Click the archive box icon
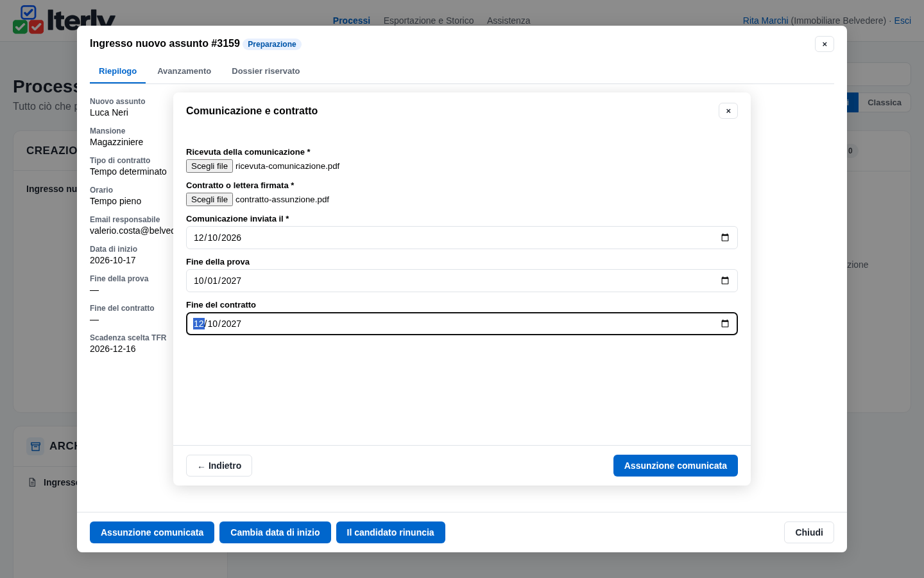Viewport: 924px width, 578px height. (x=35, y=446)
